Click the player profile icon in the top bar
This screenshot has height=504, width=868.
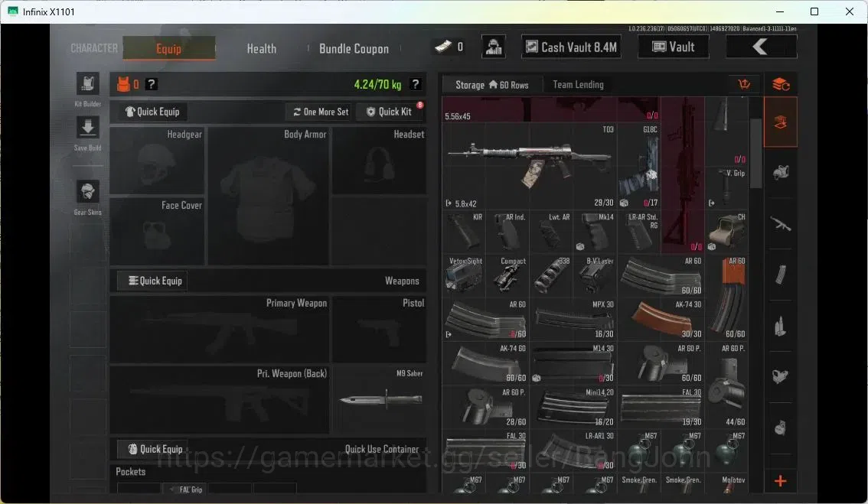coord(493,47)
